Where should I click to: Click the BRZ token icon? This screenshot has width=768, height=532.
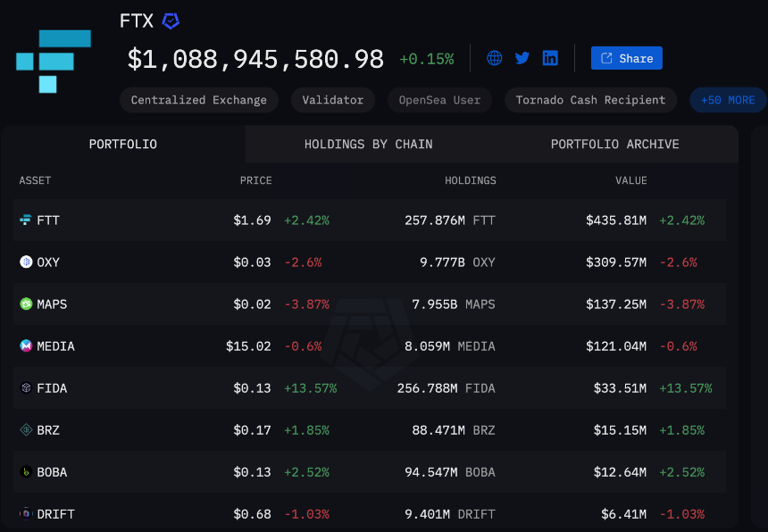pos(26,429)
